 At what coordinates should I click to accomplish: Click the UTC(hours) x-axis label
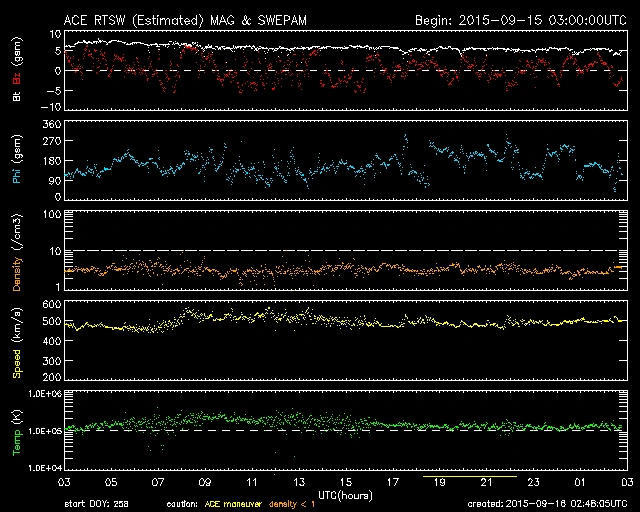[x=345, y=494]
